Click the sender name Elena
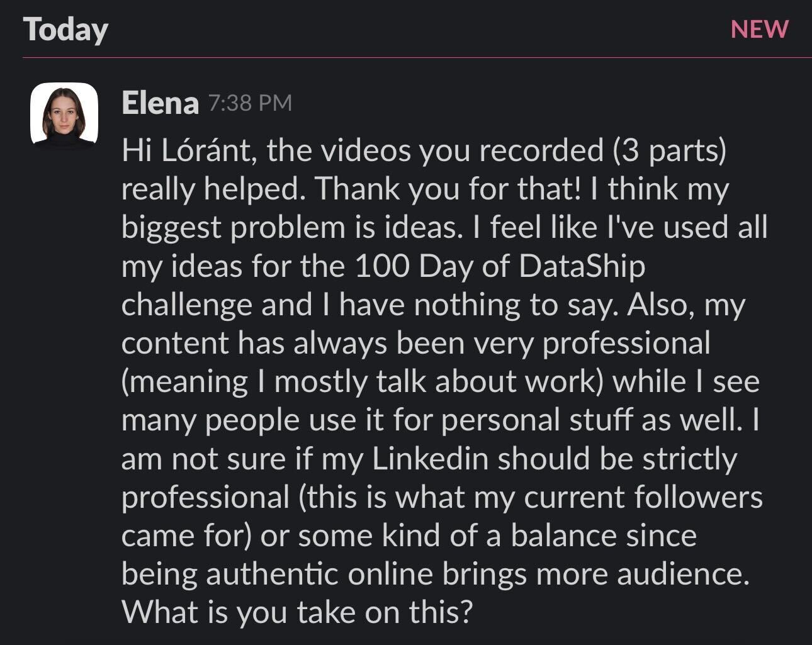The width and height of the screenshot is (812, 645). [x=160, y=103]
